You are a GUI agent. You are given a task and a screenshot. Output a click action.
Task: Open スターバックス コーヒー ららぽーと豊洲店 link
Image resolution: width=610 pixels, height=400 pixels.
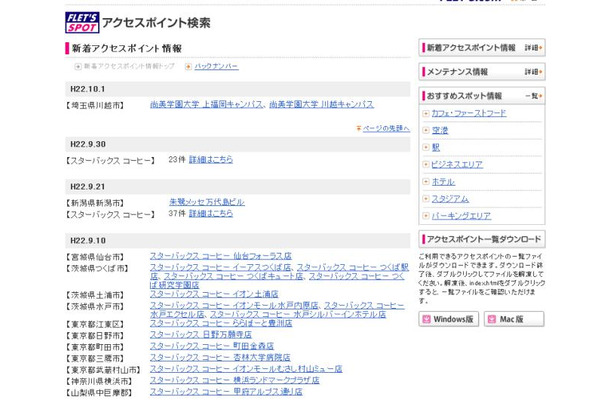click(221, 323)
